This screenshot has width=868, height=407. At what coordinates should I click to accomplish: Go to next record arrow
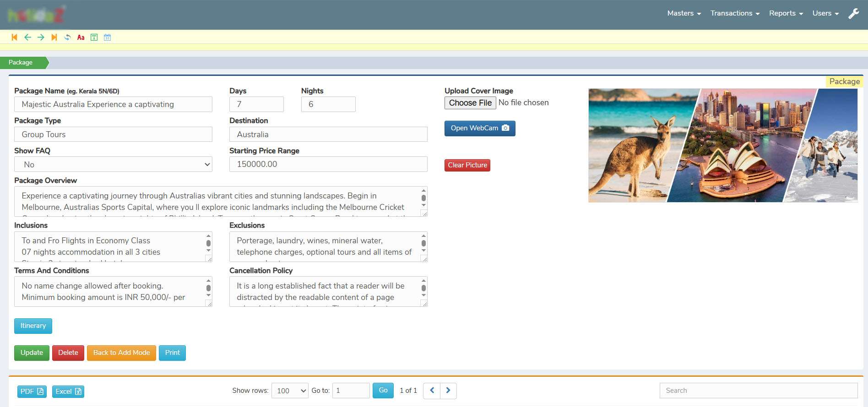point(41,37)
